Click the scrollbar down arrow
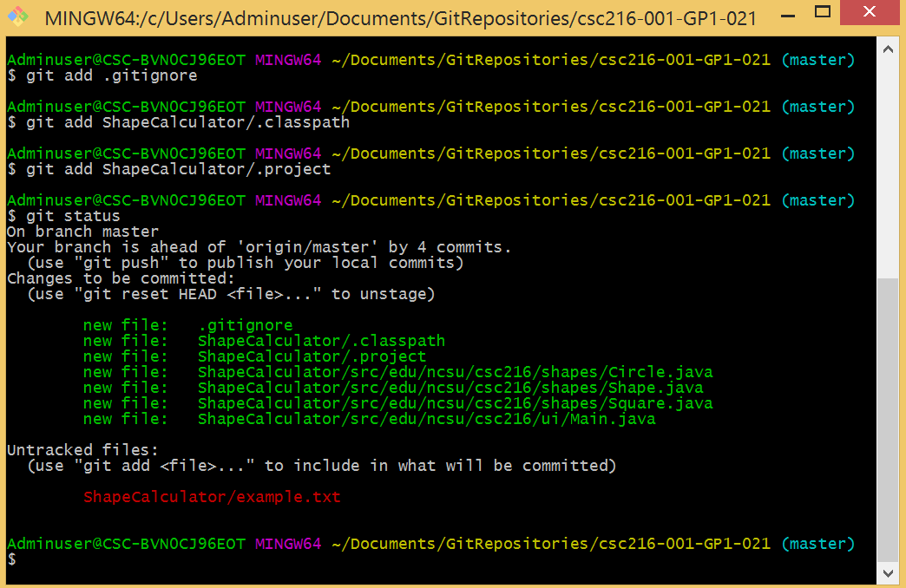The image size is (906, 588). point(889,572)
